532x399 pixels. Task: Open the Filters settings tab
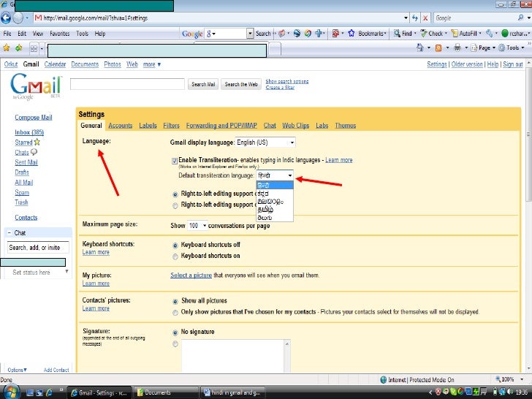tap(171, 126)
